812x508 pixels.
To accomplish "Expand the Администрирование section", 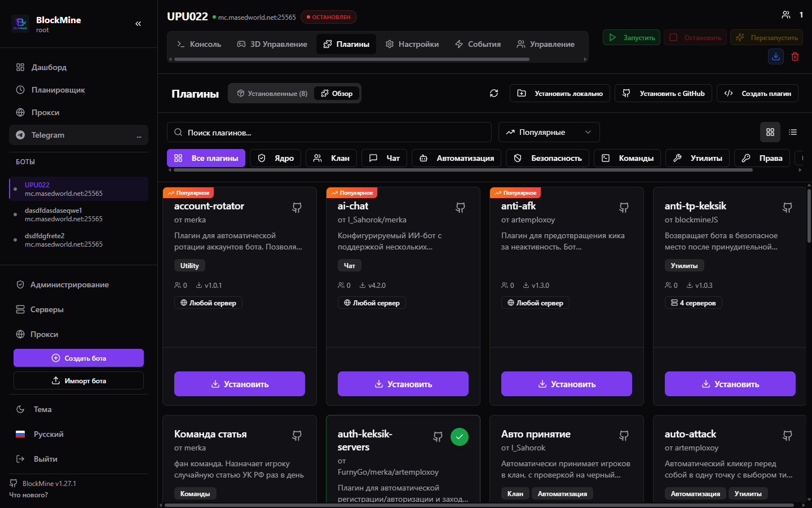I will (78, 284).
